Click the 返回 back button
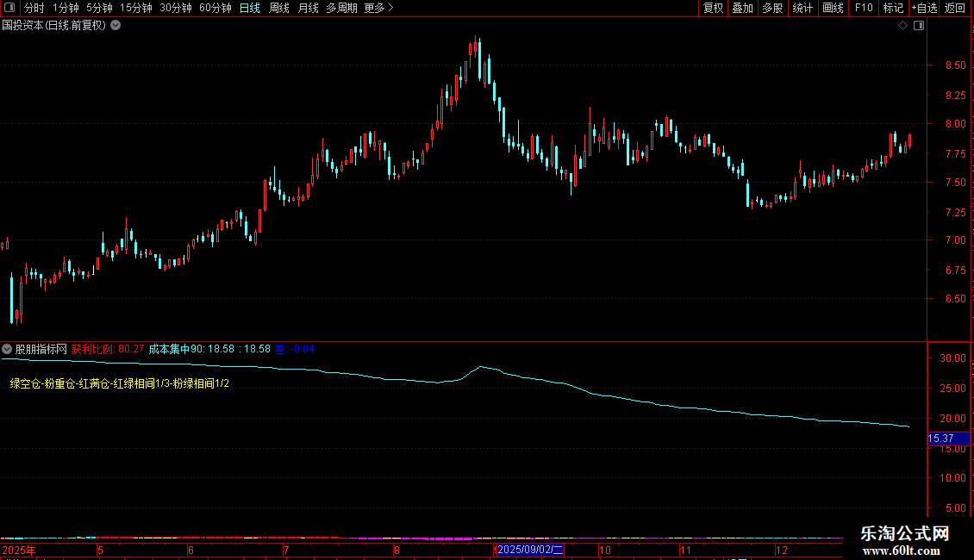 (955, 8)
